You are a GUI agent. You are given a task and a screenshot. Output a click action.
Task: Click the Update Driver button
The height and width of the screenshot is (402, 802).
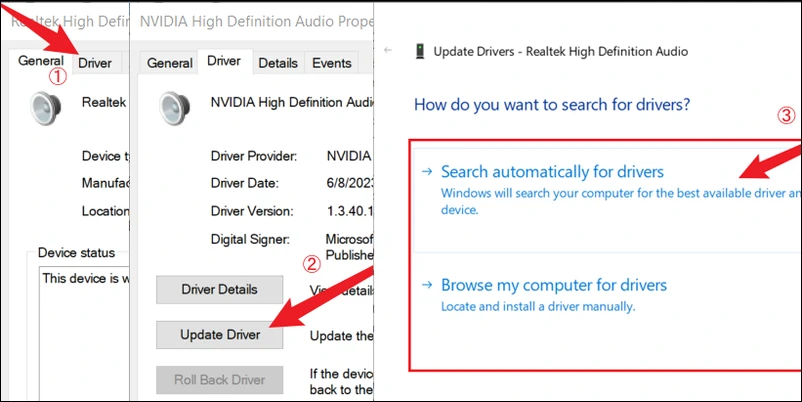[220, 335]
